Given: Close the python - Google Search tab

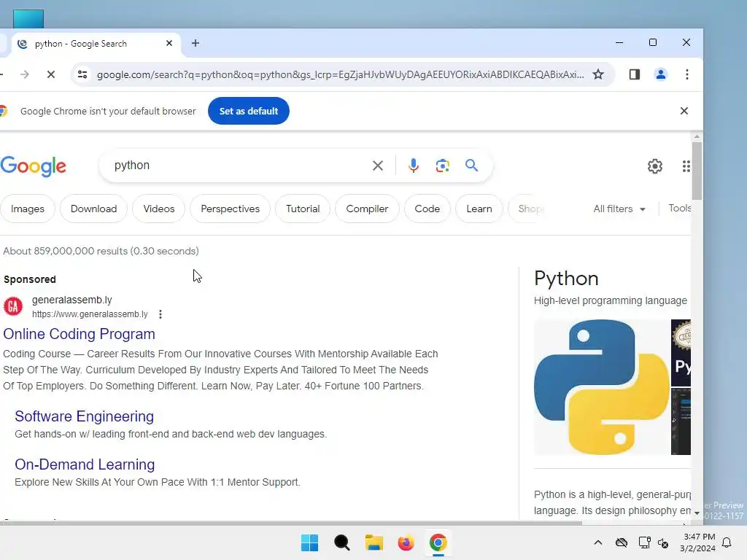Looking at the screenshot, I should click(x=169, y=43).
